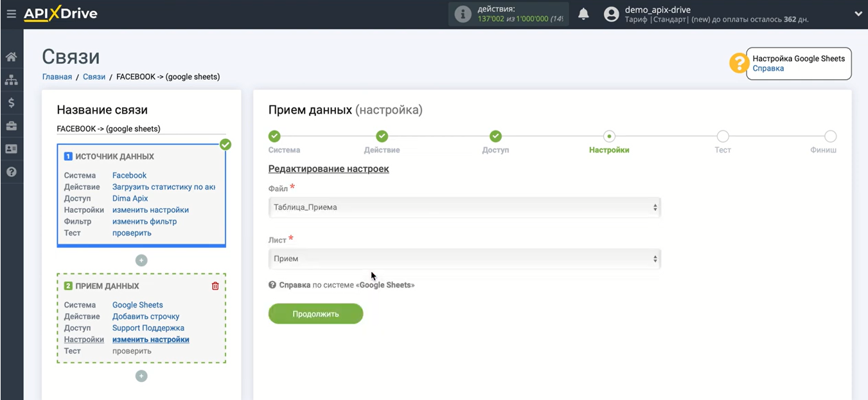This screenshot has width=868, height=400.
Task: Open the Dima Apix access link
Action: click(130, 198)
